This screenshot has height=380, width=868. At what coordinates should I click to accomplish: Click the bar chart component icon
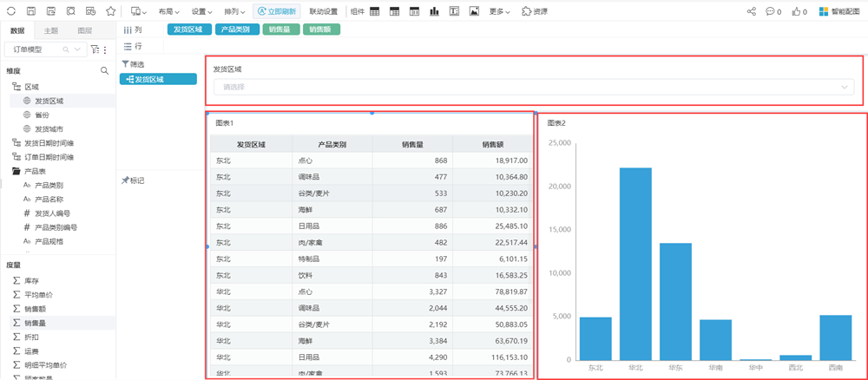435,11
